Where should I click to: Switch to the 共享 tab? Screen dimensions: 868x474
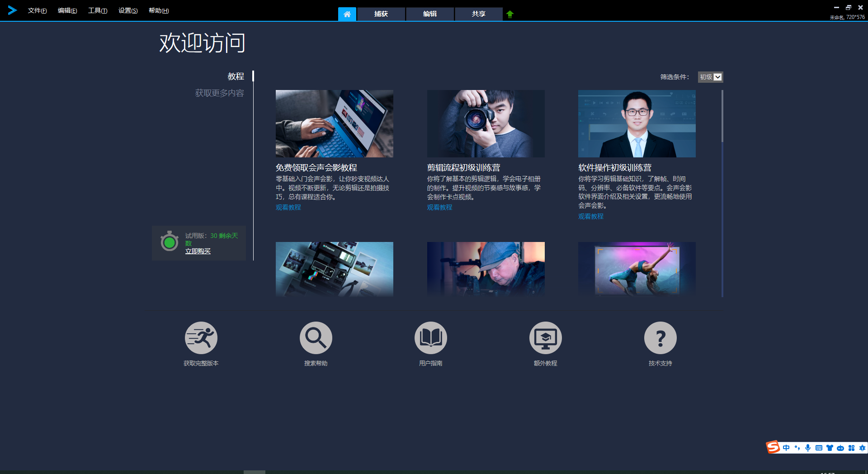coord(478,14)
